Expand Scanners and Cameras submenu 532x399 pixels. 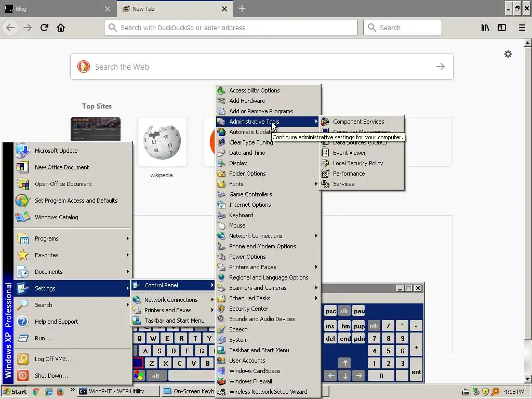click(268, 288)
